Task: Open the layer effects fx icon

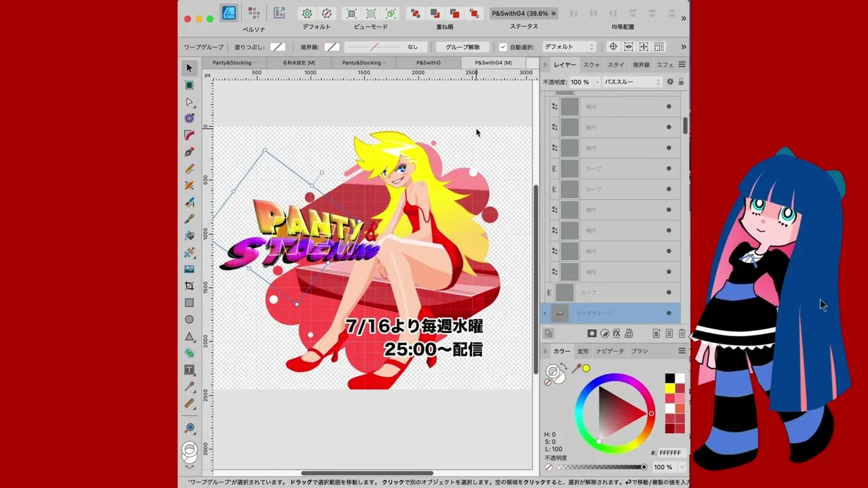Action: pyautogui.click(x=616, y=333)
